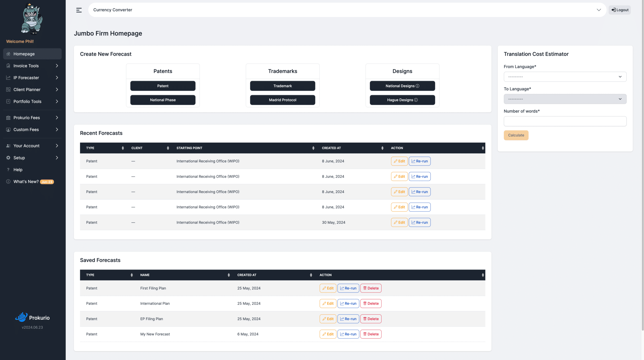Sort Saved Forecasts by Created At column

pyautogui.click(x=311, y=275)
